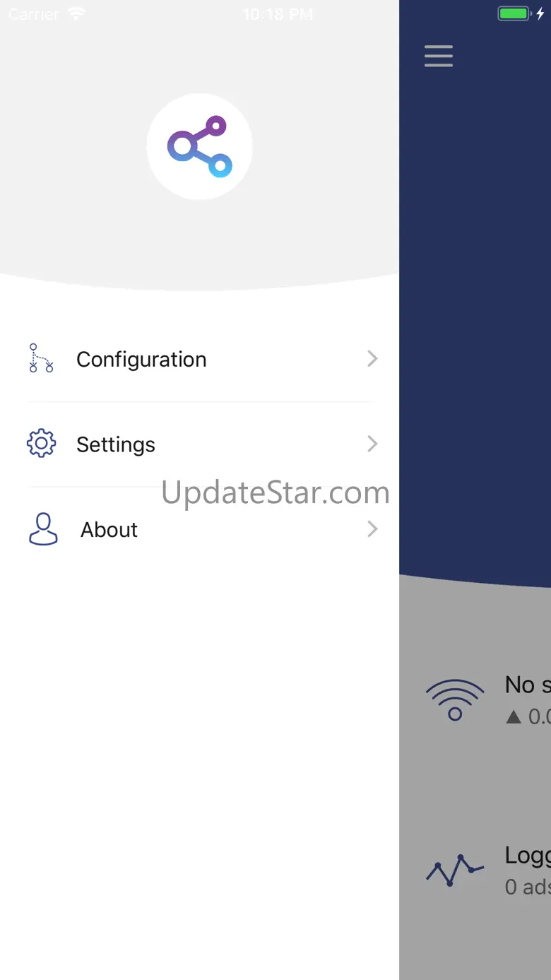
Task: Tap the Wi-Fi signal icon
Action: coord(455,699)
